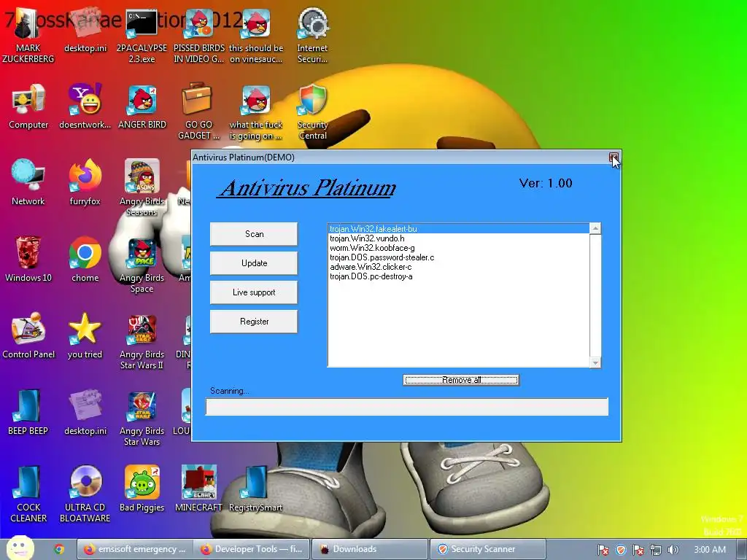The image size is (747, 560).
Task: Open the Start menu orb
Action: coord(20,548)
